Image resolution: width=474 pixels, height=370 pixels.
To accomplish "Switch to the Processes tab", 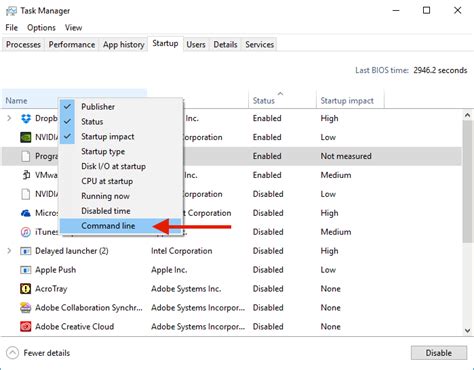I will 23,45.
